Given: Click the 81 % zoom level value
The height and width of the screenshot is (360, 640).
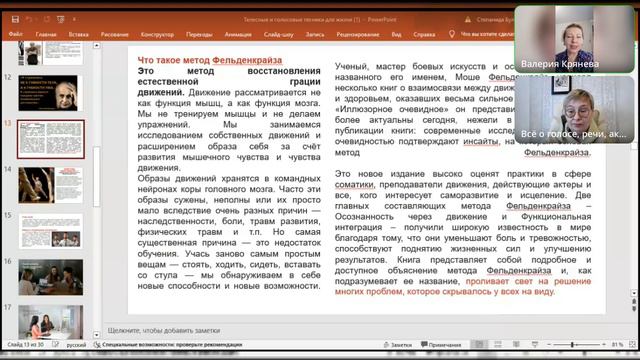Looking at the screenshot, I should coord(617,344).
